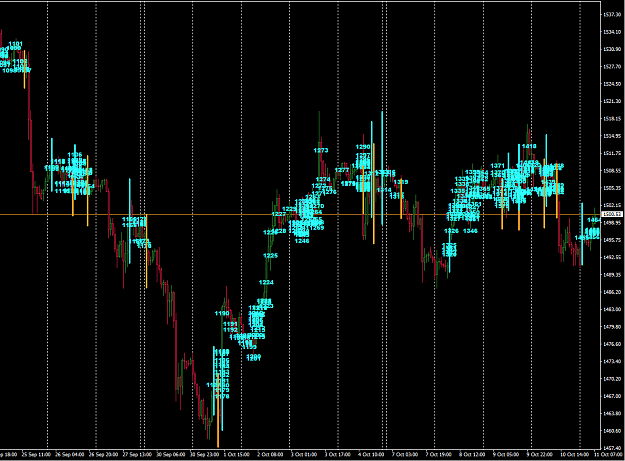The width and height of the screenshot is (625, 461).
Task: Select trade label 1224
Action: coord(266,282)
